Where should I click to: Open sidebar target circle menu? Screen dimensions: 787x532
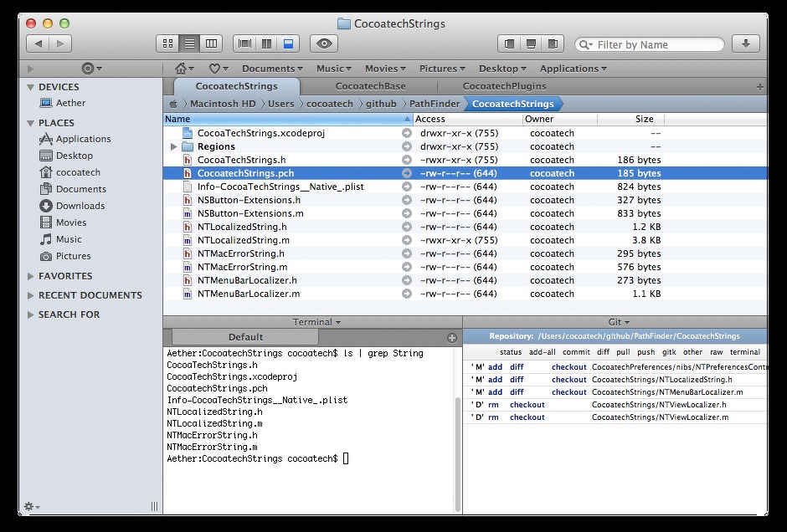(91, 69)
